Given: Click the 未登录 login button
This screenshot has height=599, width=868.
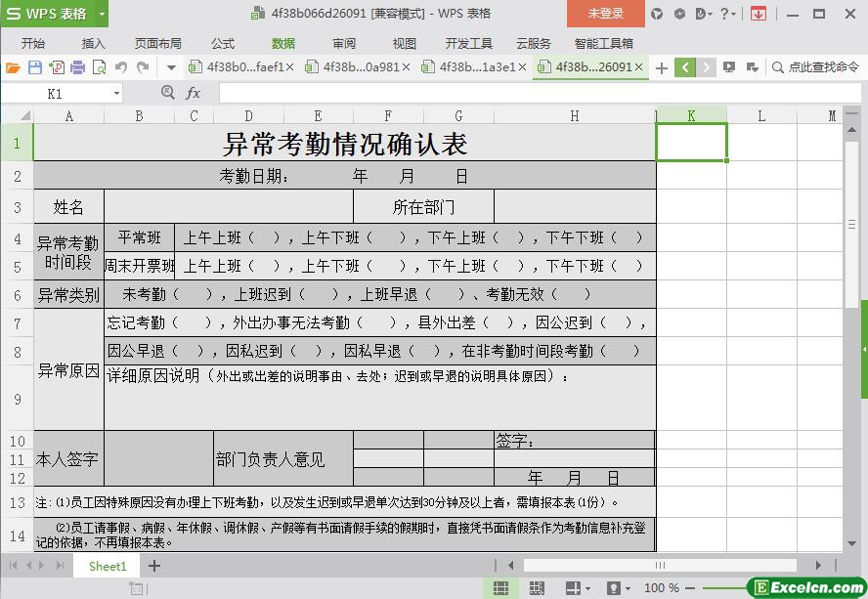Looking at the screenshot, I should [605, 14].
